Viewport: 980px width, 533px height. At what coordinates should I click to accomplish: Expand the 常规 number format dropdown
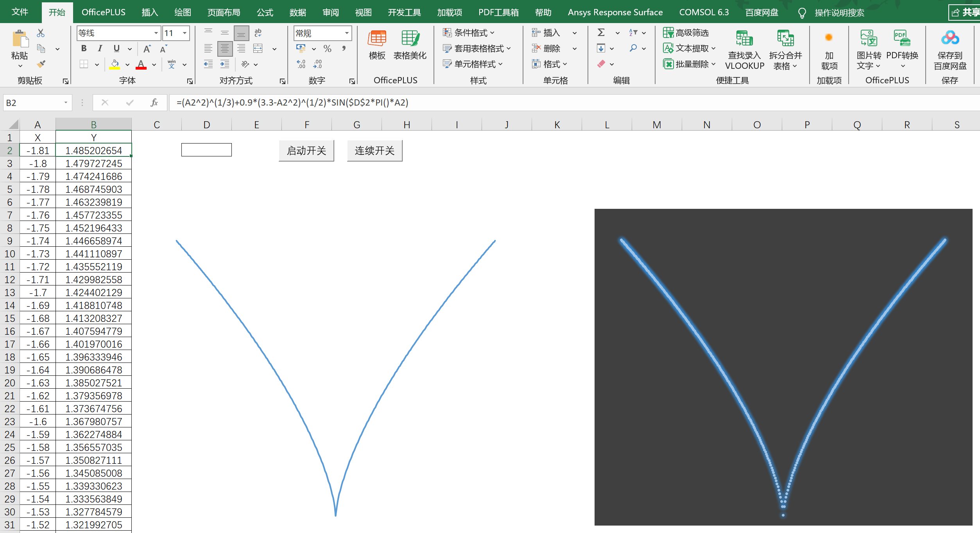click(346, 33)
